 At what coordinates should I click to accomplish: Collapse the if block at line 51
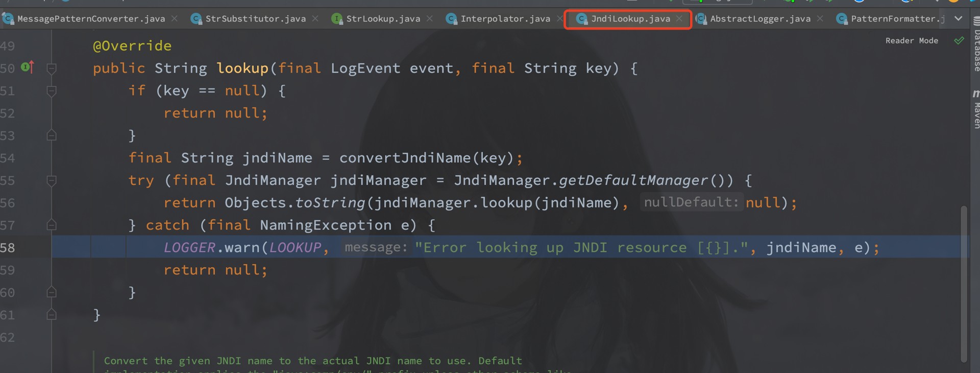(x=52, y=91)
